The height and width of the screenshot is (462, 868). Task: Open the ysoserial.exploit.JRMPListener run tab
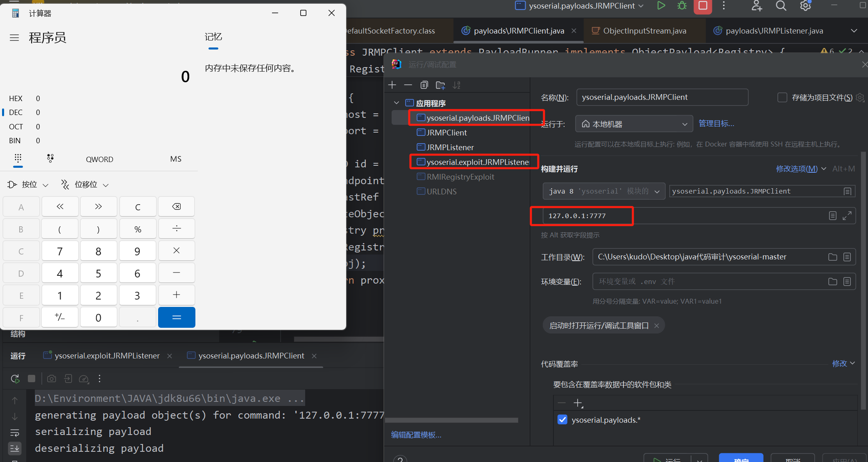coord(107,356)
